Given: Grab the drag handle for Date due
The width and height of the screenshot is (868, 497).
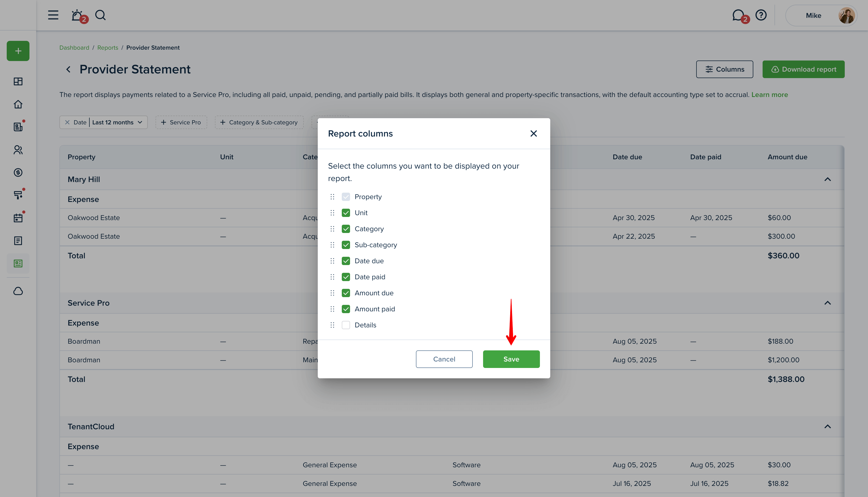Looking at the screenshot, I should coord(332,261).
